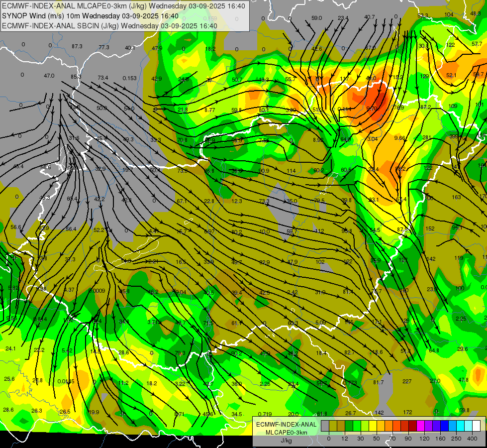Click the map value '77.3'
Viewport: 487px width, 448px height.
click(x=104, y=47)
